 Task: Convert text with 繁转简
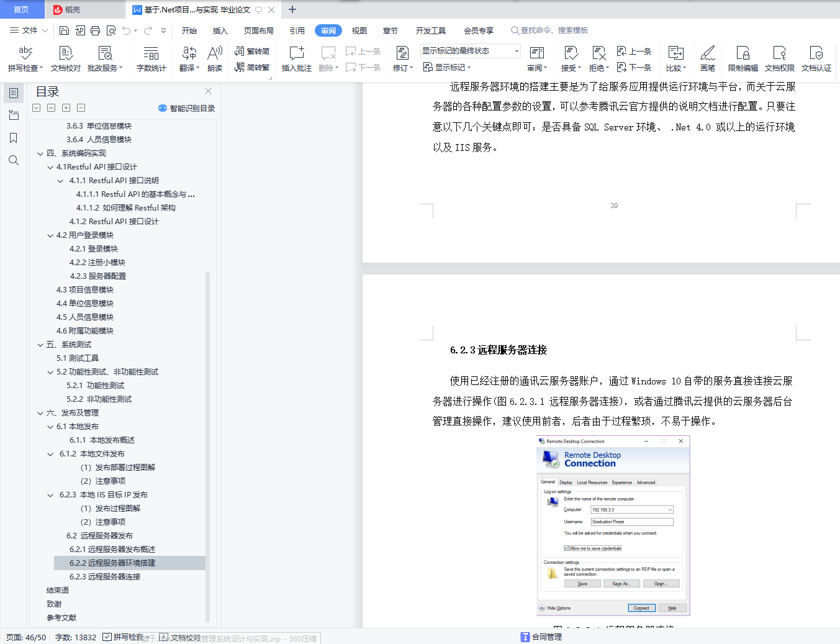click(252, 52)
